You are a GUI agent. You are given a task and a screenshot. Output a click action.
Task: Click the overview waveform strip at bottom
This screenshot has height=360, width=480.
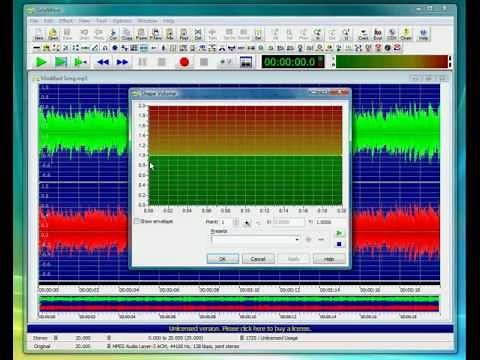[x=239, y=304]
